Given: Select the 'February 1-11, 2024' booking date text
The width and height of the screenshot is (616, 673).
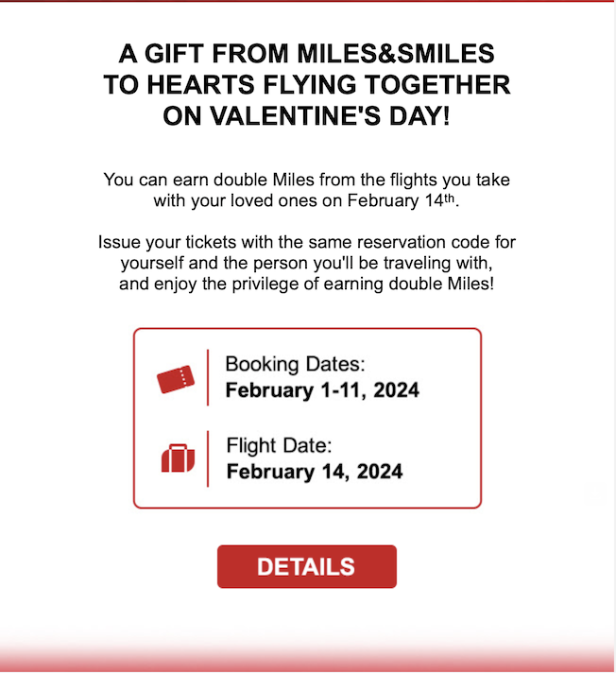Looking at the screenshot, I should pyautogui.click(x=322, y=390).
